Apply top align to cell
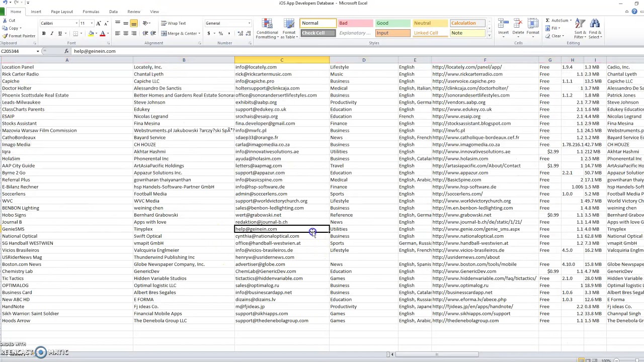This screenshot has width=644, height=362. point(118,23)
